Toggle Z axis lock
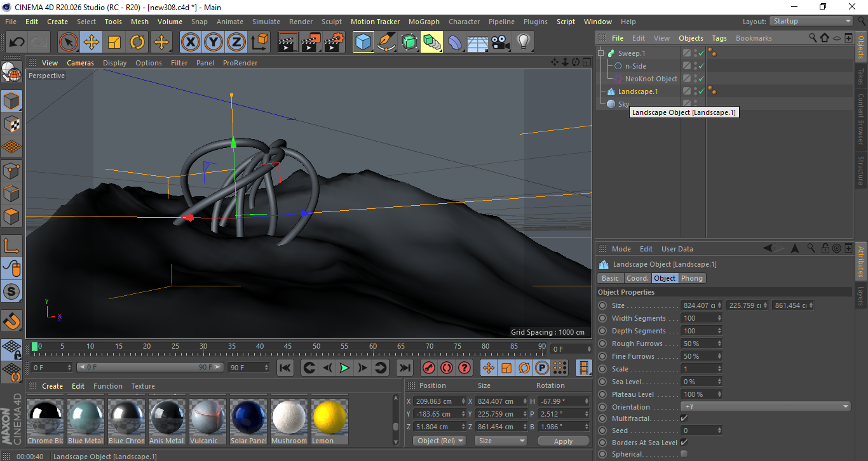Image resolution: width=868 pixels, height=461 pixels. (x=236, y=43)
